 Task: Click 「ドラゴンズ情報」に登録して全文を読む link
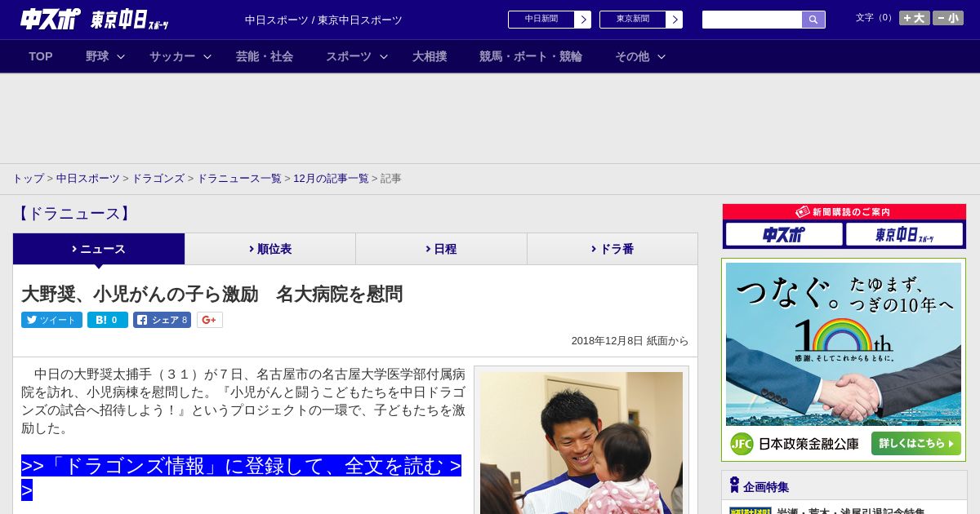[x=241, y=477]
